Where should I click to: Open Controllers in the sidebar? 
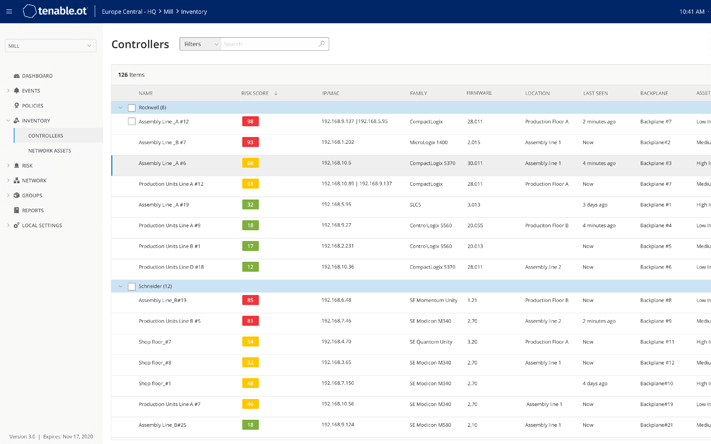[x=45, y=136]
